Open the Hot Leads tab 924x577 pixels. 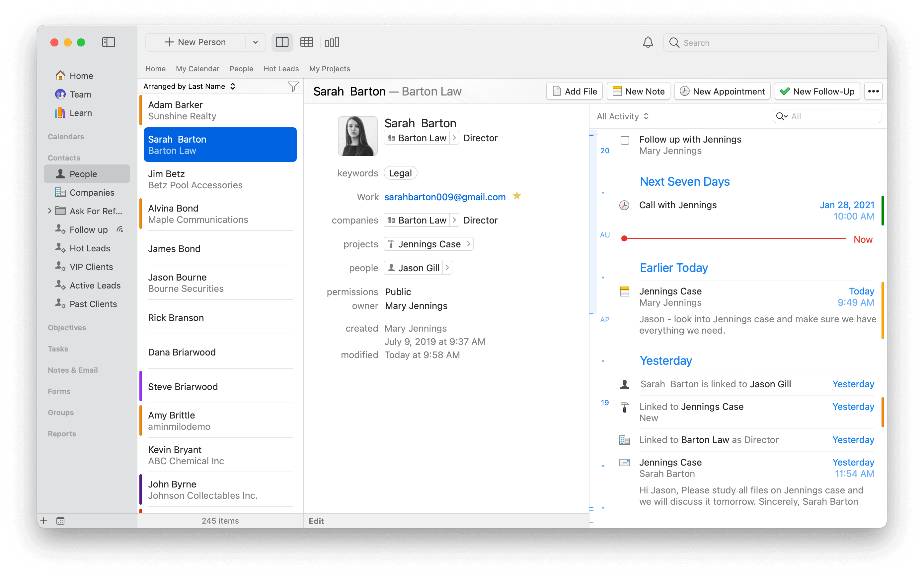[x=281, y=69]
